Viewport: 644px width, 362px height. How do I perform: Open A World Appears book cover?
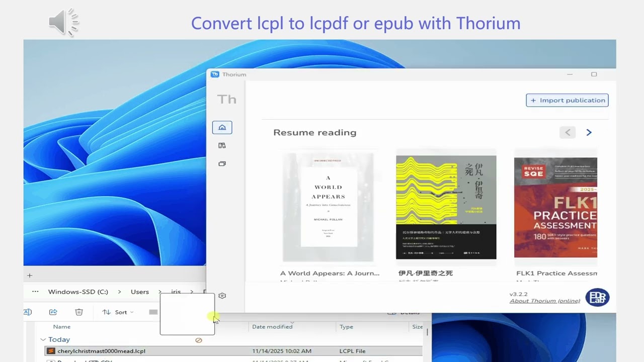pos(328,207)
